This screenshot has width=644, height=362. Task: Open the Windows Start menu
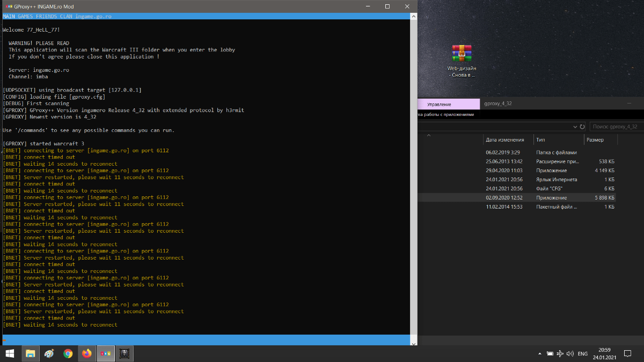pos(10,353)
